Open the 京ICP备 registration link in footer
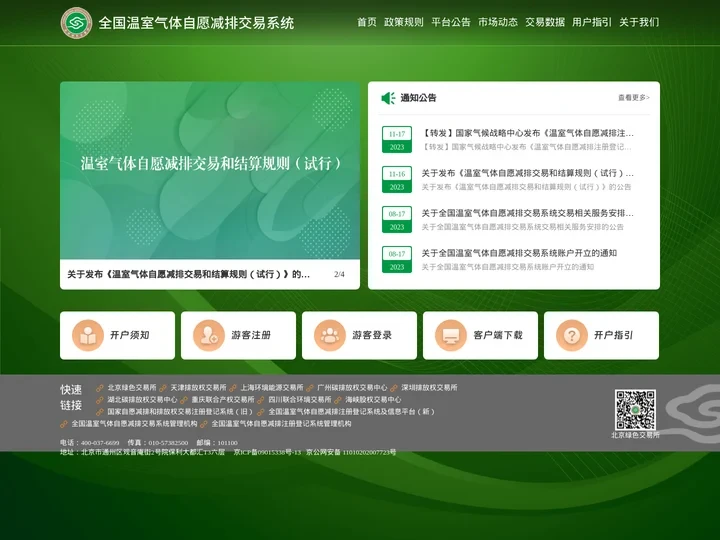 (x=267, y=452)
